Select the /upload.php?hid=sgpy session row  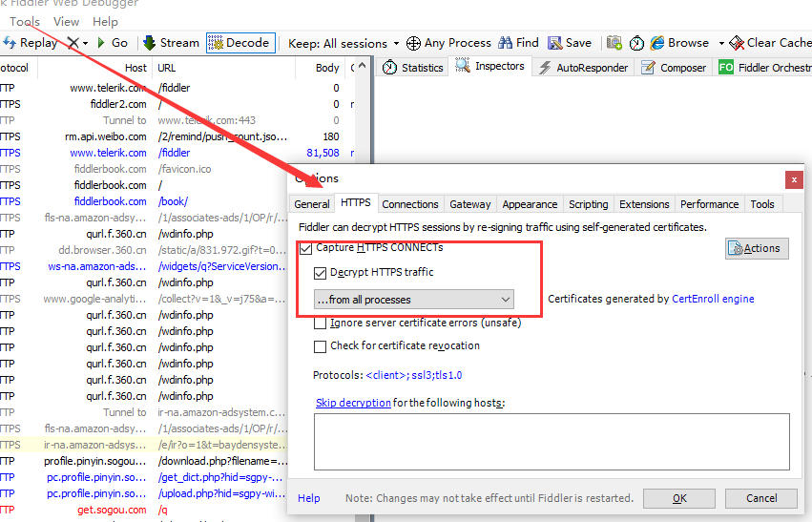144,493
